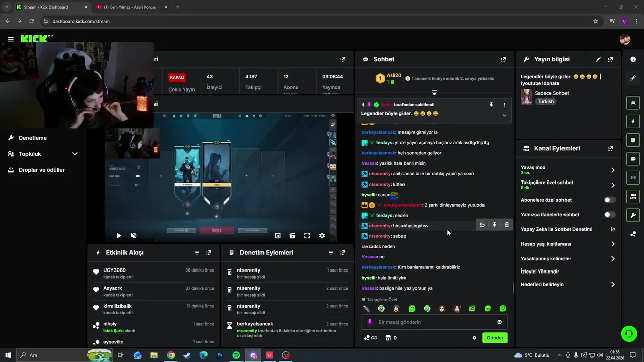
Task: Toggle the activity feed lightning widget in the right sidebar
Action: [x=633, y=121]
